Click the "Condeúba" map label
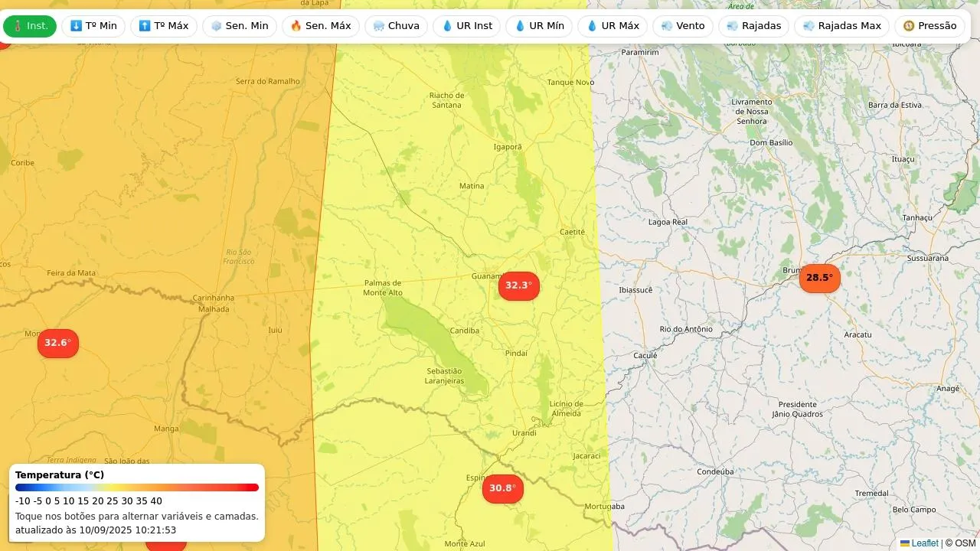 (x=716, y=472)
